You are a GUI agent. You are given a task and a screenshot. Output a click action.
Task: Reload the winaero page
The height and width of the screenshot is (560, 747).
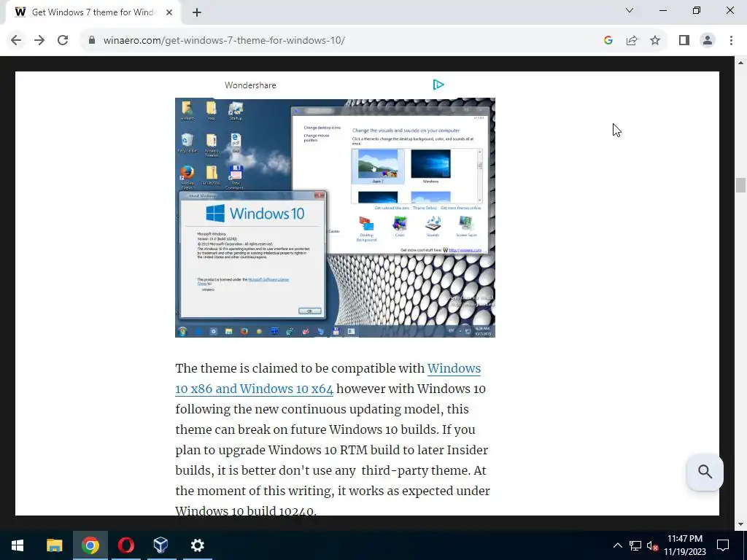(63, 41)
